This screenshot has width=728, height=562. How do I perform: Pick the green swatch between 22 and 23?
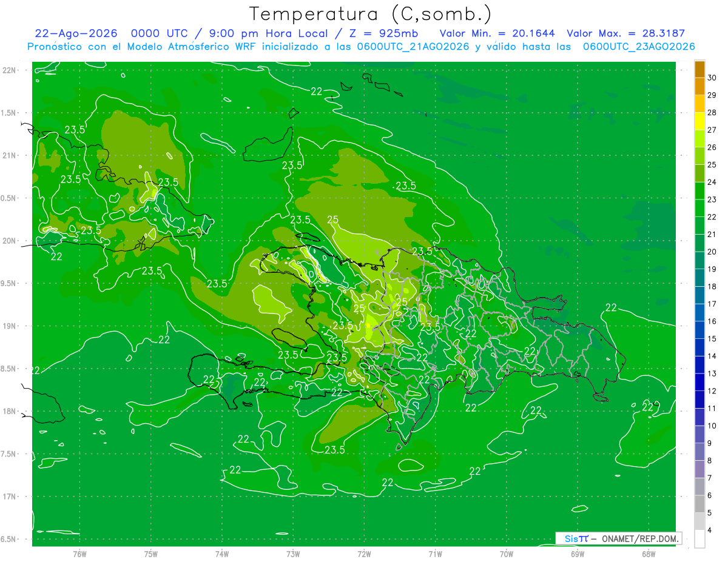coord(699,208)
